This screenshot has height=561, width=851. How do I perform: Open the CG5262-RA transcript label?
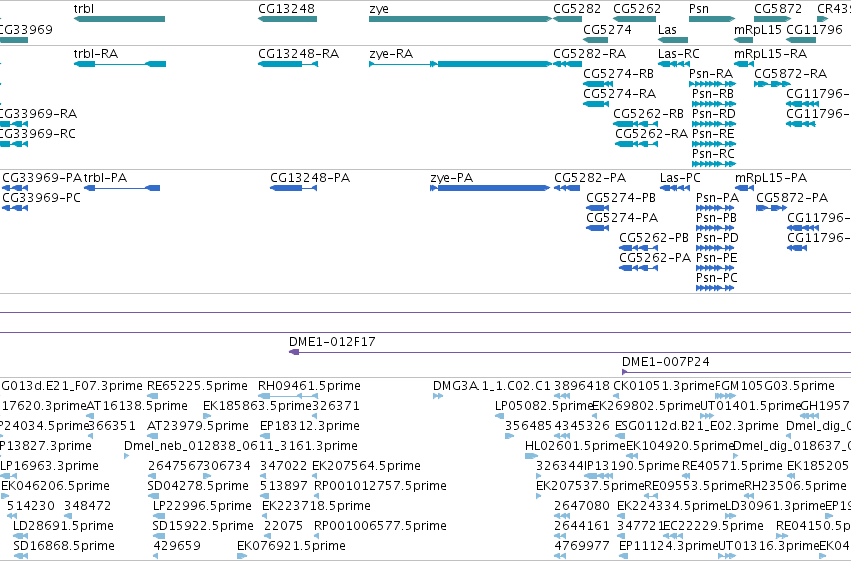(651, 134)
